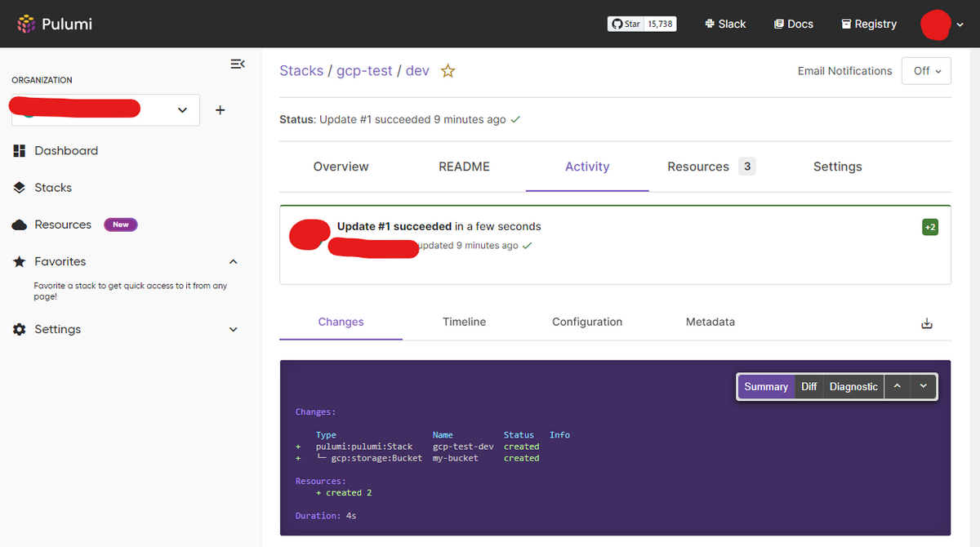This screenshot has height=547, width=980.
Task: Collapse the Favorites section chevron
Action: [x=234, y=261]
